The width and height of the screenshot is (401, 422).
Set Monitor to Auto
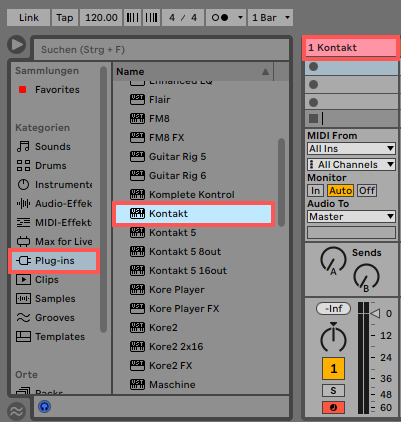pos(340,191)
